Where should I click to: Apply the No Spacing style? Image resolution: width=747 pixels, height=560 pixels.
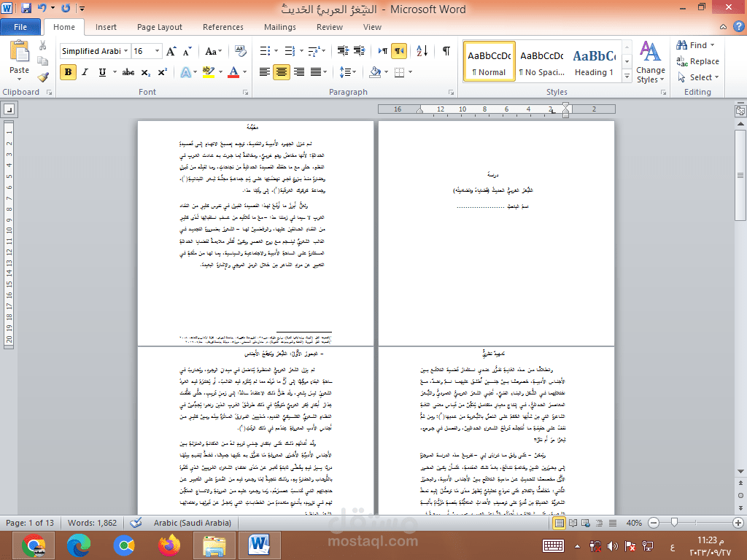pos(542,61)
